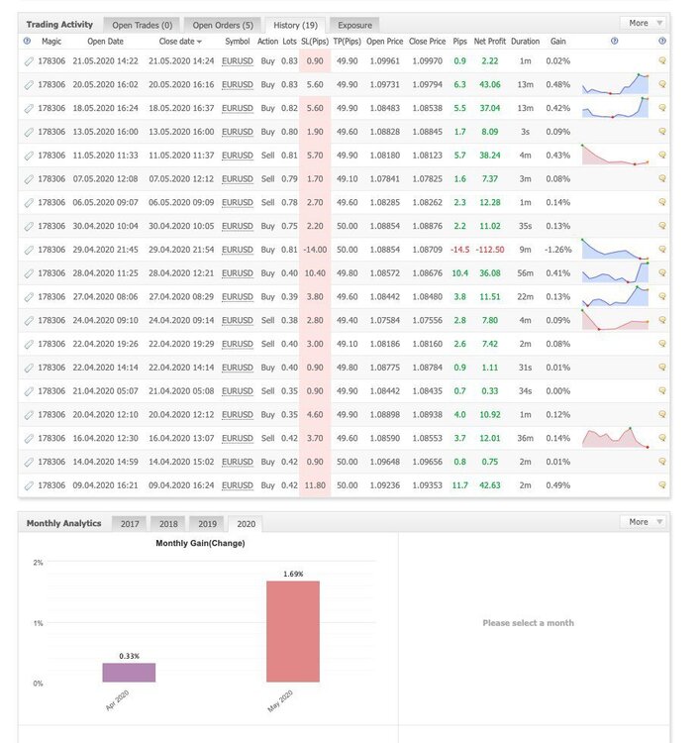Click comment bubble icon on 20.05.2020 16:02 trade row
This screenshot has width=700, height=743.
[662, 84]
